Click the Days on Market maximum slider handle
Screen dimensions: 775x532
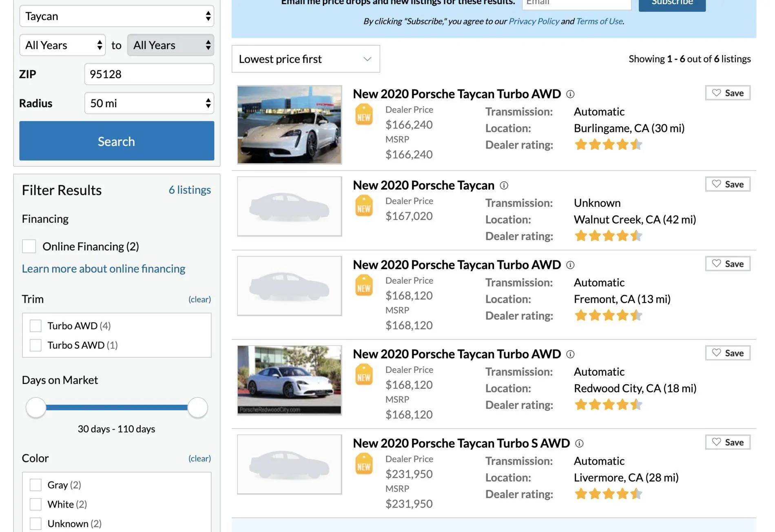coord(198,408)
